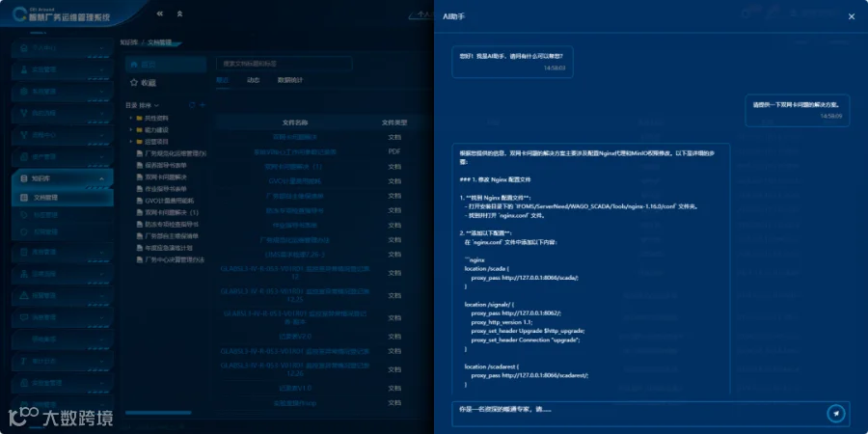Expand the 共性资料 folder
Image resolution: width=868 pixels, height=434 pixels.
131,118
